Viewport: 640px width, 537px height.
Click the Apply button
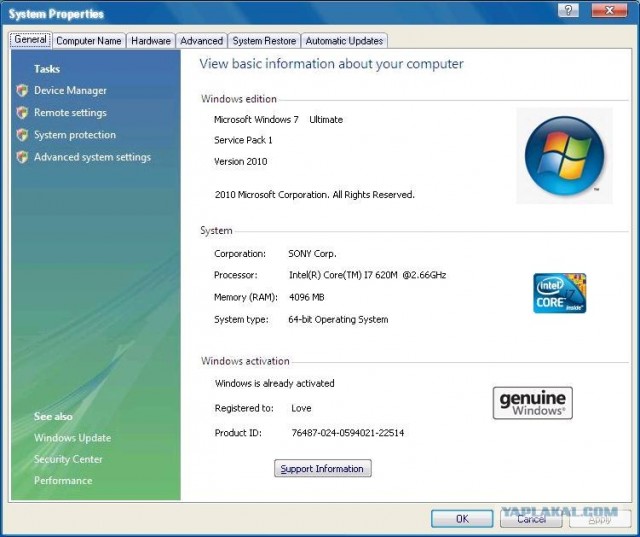(600, 519)
